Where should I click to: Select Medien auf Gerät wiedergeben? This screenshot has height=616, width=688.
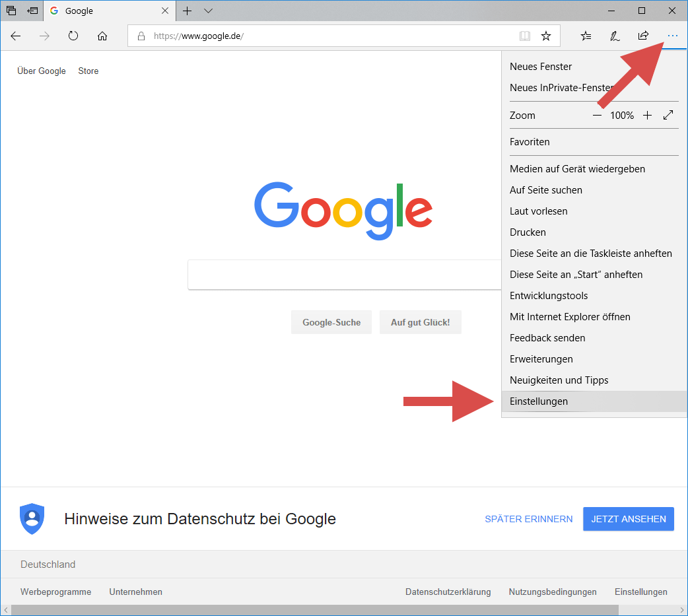click(x=594, y=169)
